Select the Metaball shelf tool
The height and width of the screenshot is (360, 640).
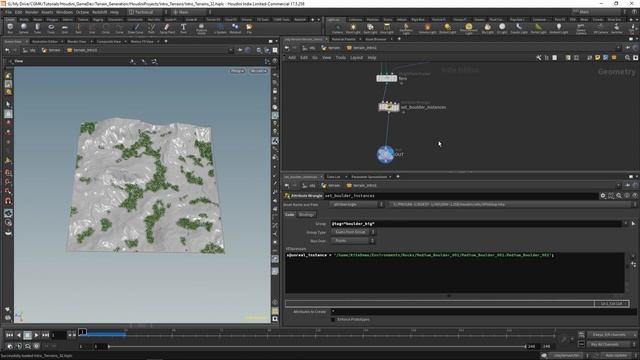(235, 28)
